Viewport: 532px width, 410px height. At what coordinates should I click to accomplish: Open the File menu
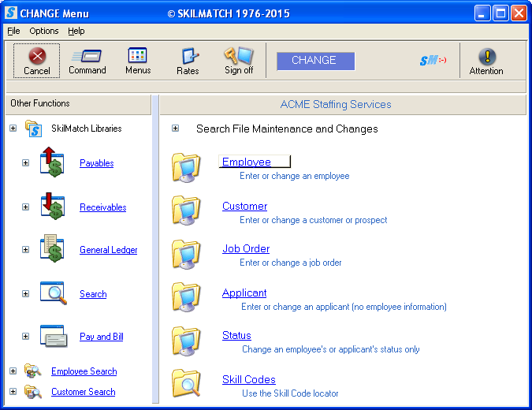[x=13, y=31]
